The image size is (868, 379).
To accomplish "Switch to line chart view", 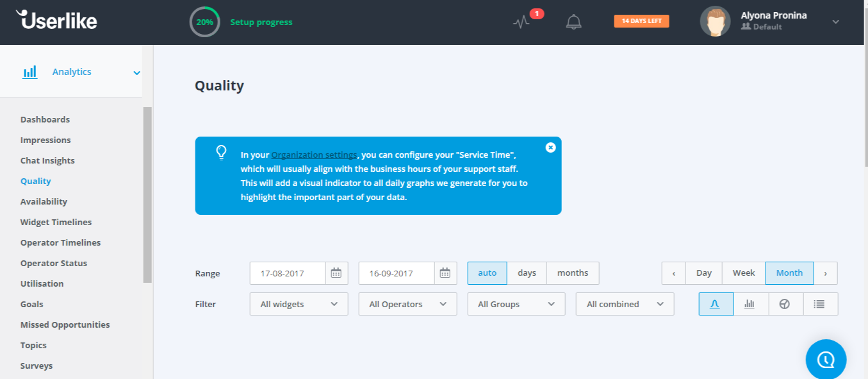I will click(716, 304).
